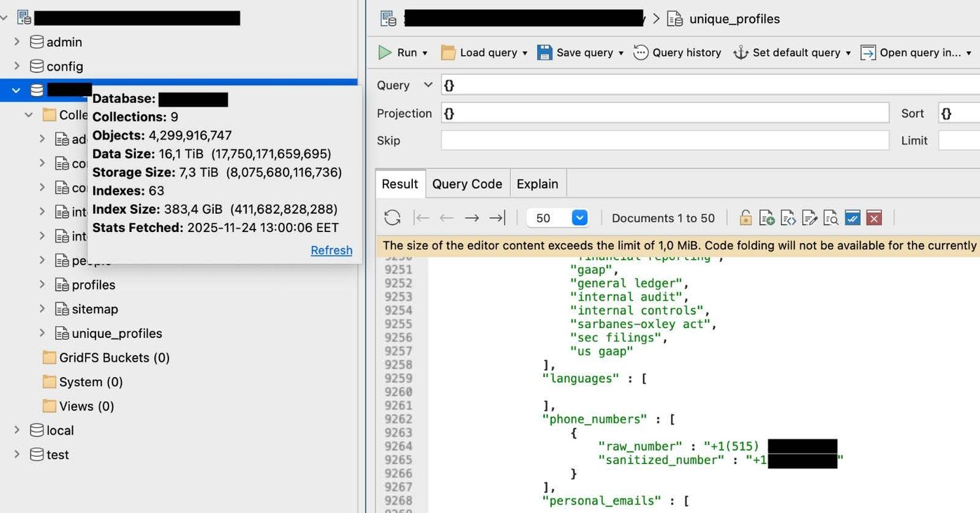Viewport: 980px width, 513px height.
Task: Switch to the Query Code tab
Action: click(x=467, y=184)
